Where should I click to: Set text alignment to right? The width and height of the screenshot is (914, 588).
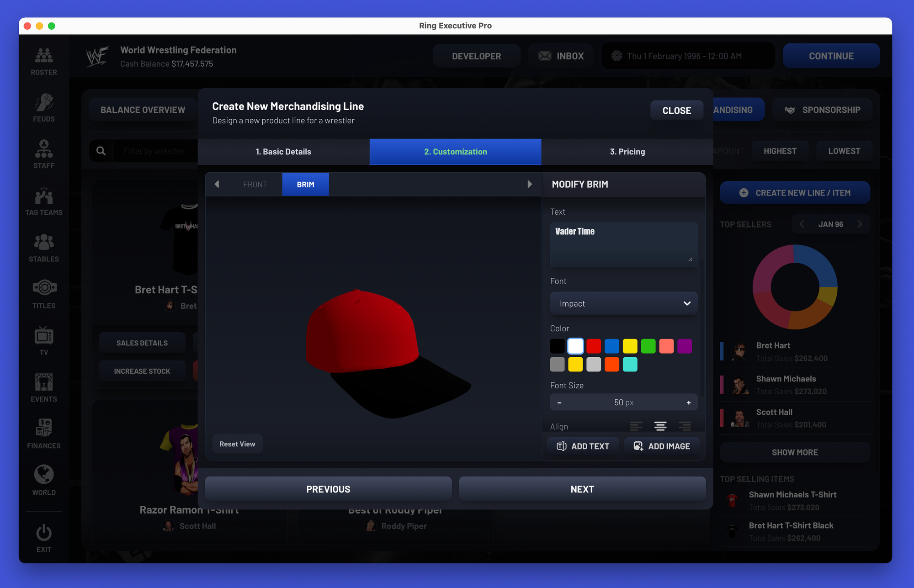tap(684, 426)
